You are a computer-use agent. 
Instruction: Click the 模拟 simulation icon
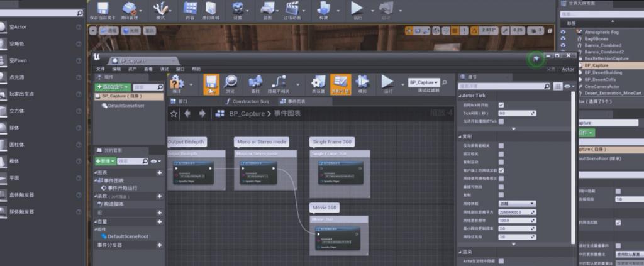(362, 82)
